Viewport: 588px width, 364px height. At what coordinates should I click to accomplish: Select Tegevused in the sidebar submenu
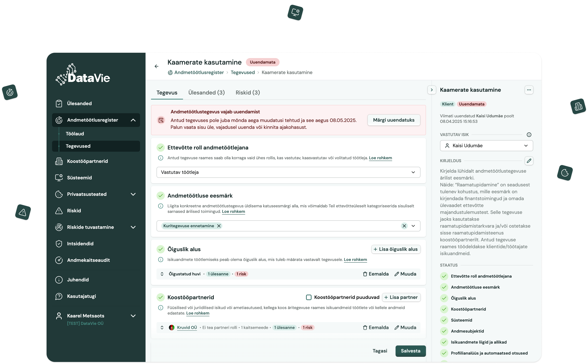(96, 146)
